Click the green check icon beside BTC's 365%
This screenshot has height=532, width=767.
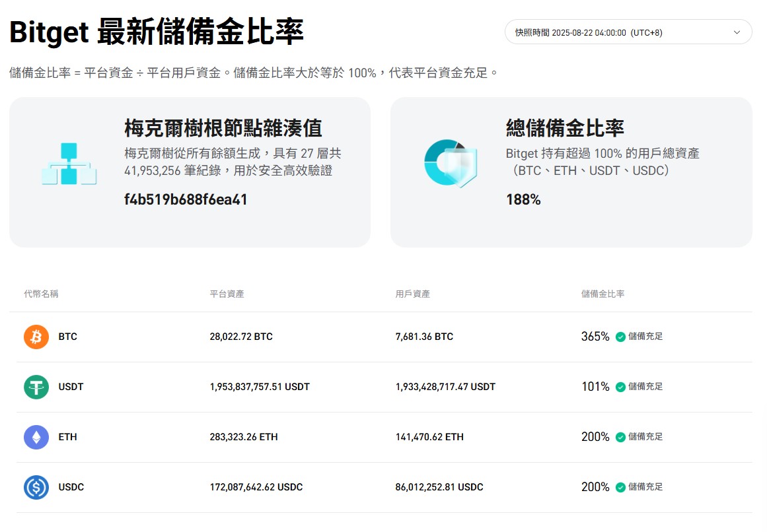(620, 337)
